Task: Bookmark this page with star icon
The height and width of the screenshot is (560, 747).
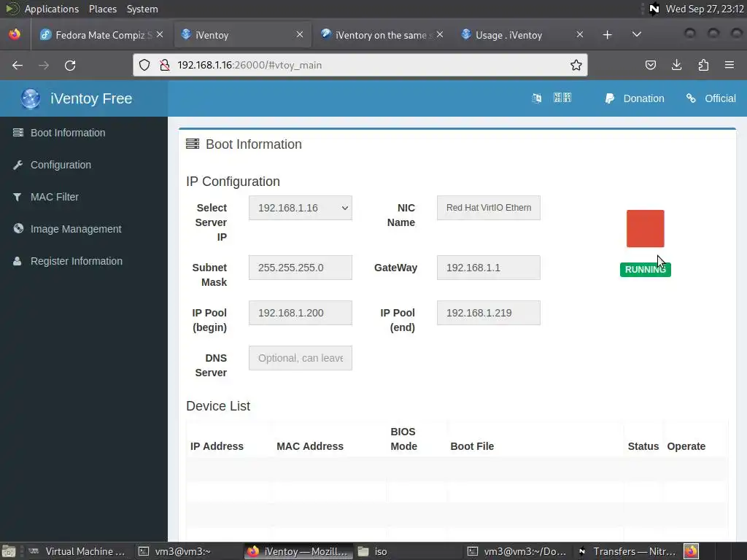Action: coord(576,65)
